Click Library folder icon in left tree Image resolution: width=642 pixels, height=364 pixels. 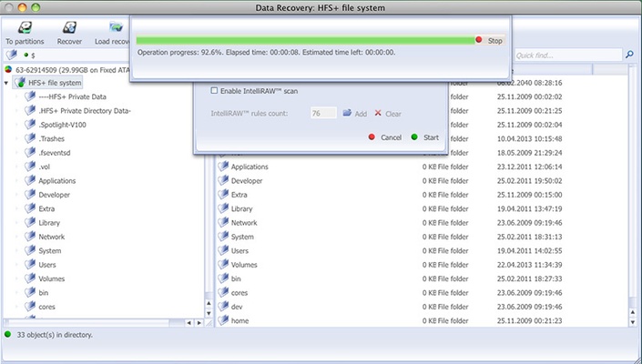pyautogui.click(x=29, y=222)
